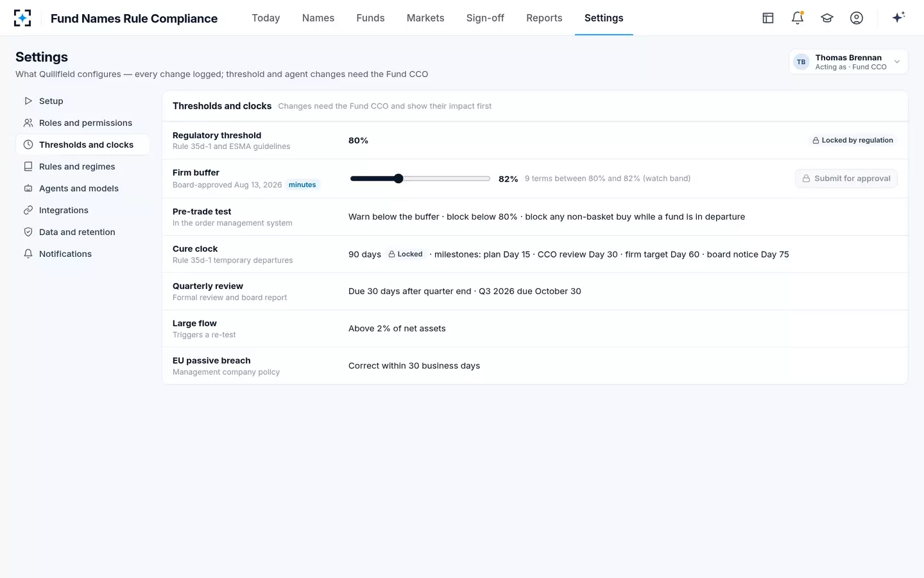The image size is (924, 578).
Task: Open the notifications bell in header
Action: (x=798, y=18)
